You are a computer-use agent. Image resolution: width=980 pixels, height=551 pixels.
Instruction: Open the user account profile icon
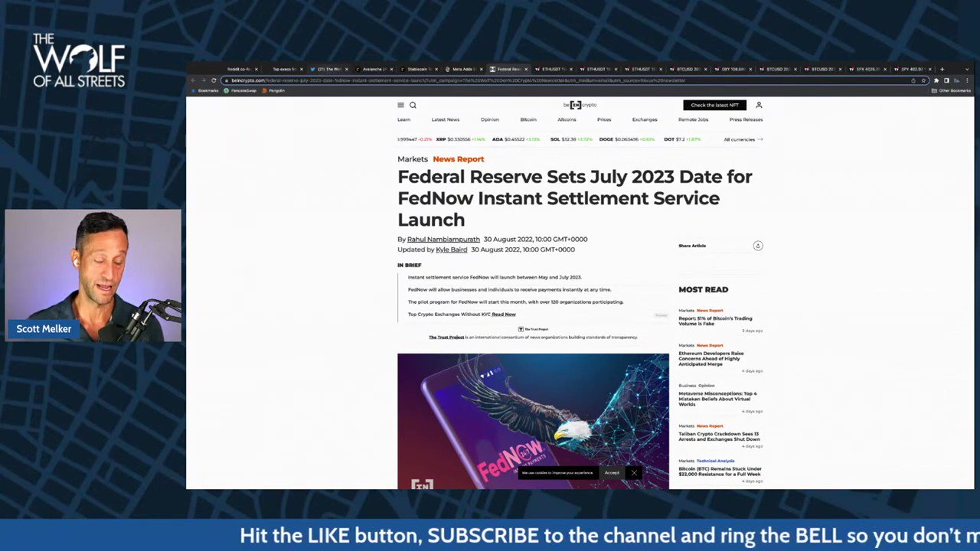(759, 105)
